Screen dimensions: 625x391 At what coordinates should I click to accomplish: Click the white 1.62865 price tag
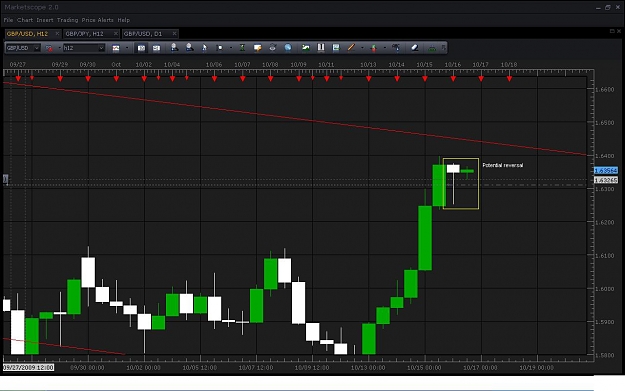(606, 181)
